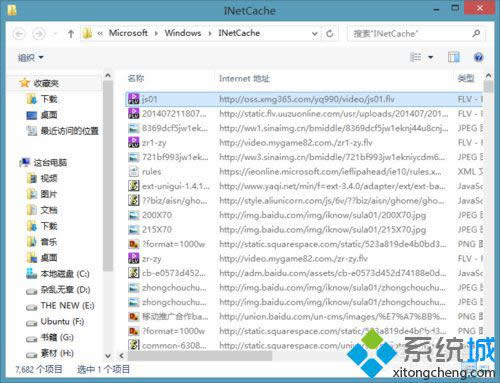Screen dimensions: 500x383
Task: Refresh the INetCache folder view
Action: pyautogui.click(x=330, y=33)
